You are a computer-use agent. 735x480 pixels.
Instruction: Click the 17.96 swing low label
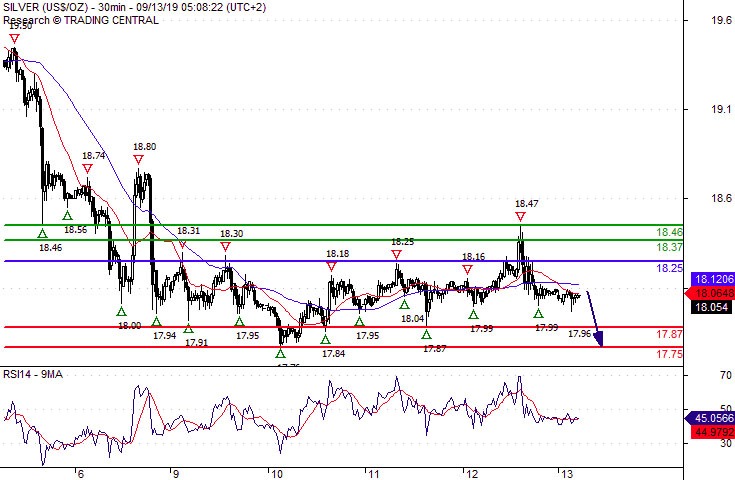click(580, 334)
